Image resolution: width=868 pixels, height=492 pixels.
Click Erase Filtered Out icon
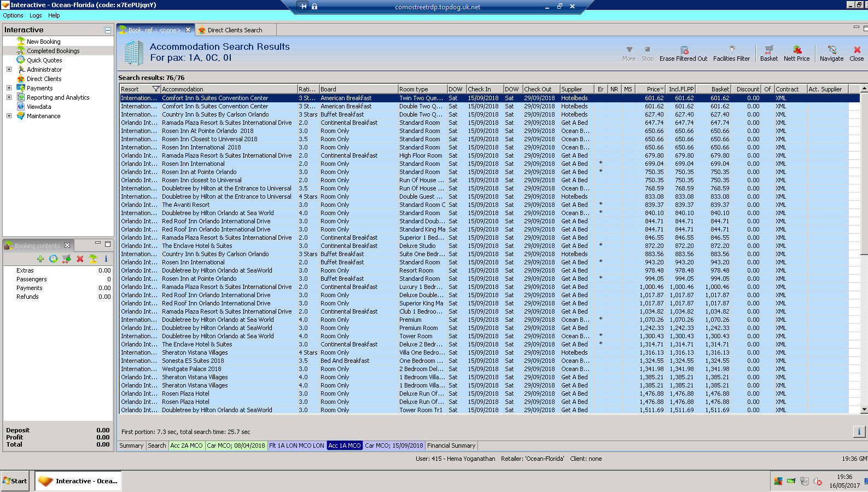point(684,50)
